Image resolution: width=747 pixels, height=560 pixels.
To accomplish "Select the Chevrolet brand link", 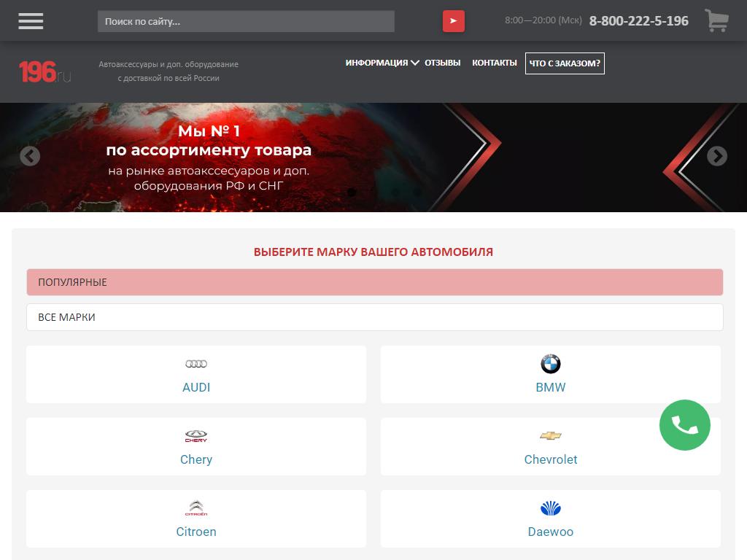I will [x=551, y=459].
